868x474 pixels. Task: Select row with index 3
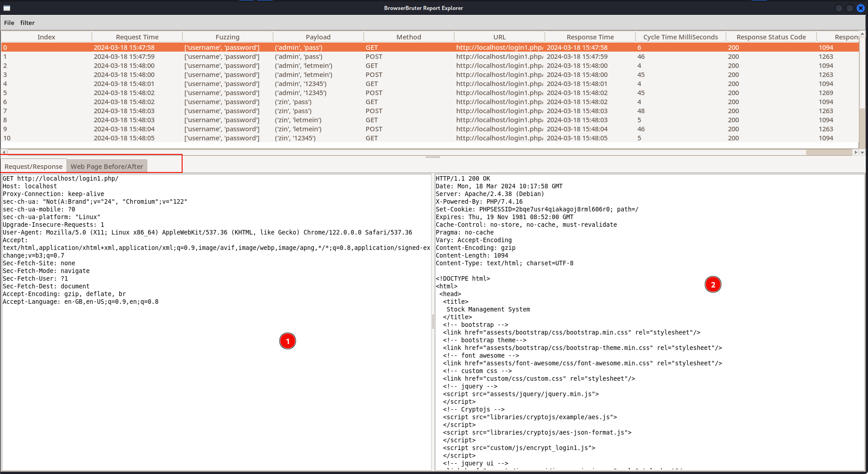pos(429,74)
